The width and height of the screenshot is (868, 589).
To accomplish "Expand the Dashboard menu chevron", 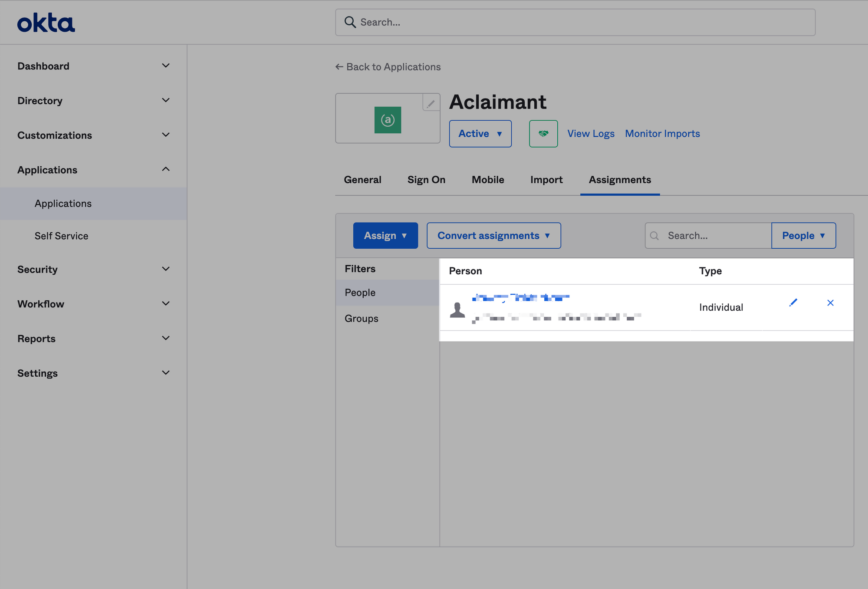I will [x=166, y=66].
